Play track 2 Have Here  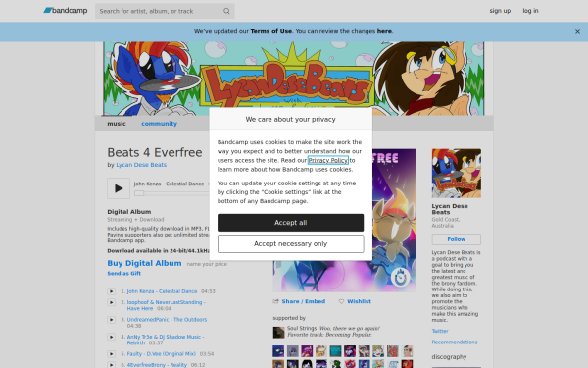coord(111,302)
